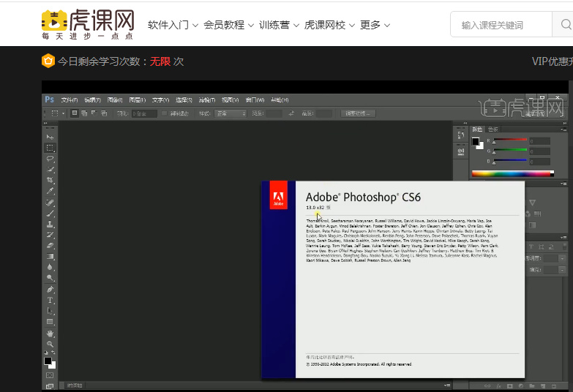Viewport: 573px width, 392px height.
Task: Select the Rectangle shape tool
Action: [x=50, y=322]
